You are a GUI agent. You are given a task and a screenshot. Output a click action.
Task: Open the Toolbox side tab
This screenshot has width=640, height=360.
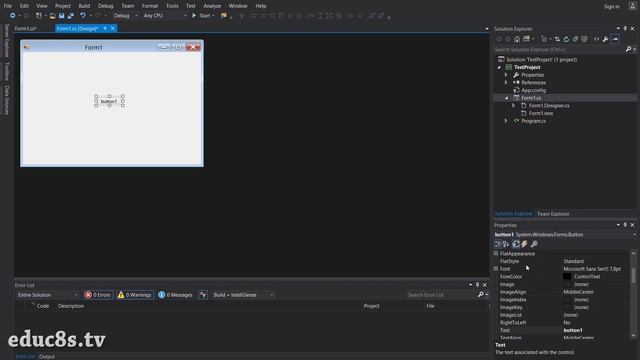pyautogui.click(x=7, y=71)
